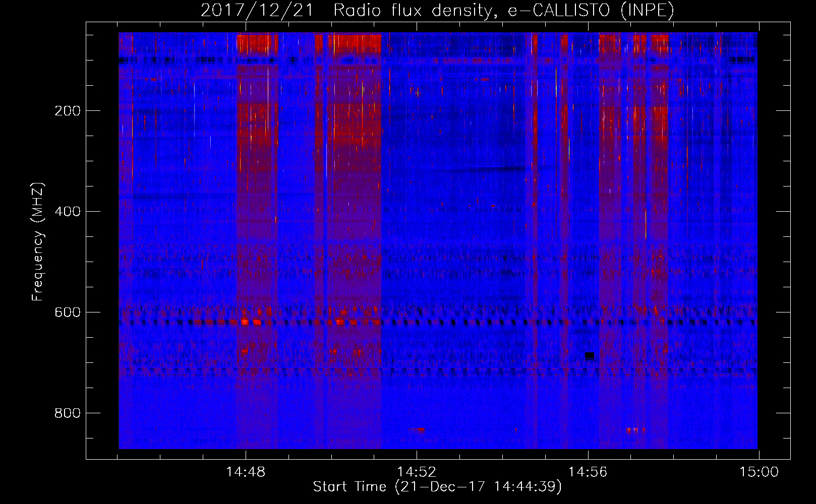Click the 'Frequency (MHZ)' axis label
This screenshot has width=816, height=504.
pos(38,242)
